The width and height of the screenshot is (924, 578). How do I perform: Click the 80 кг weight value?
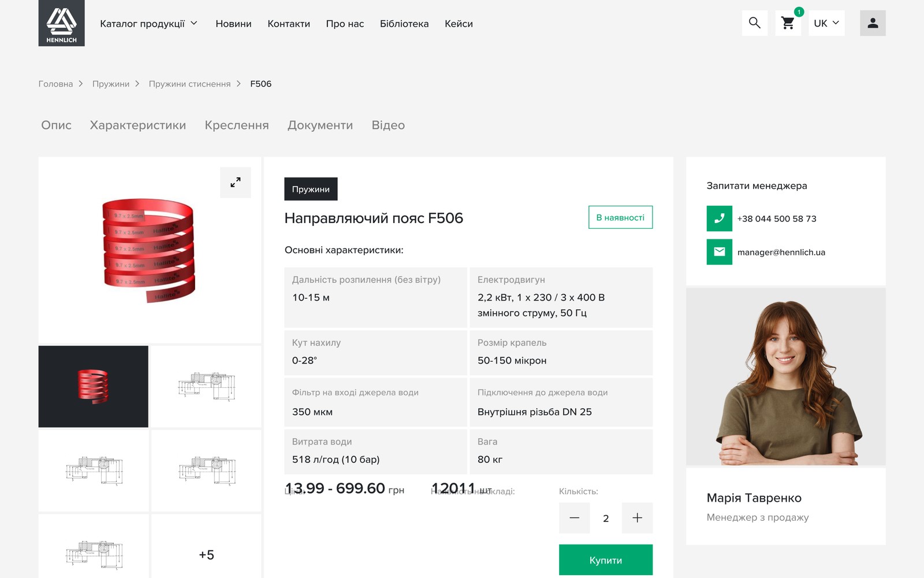490,460
